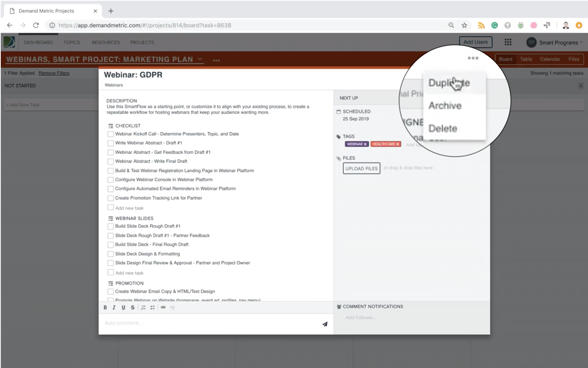Insert a numbered list in comment
The image size is (588, 368).
coord(143,308)
